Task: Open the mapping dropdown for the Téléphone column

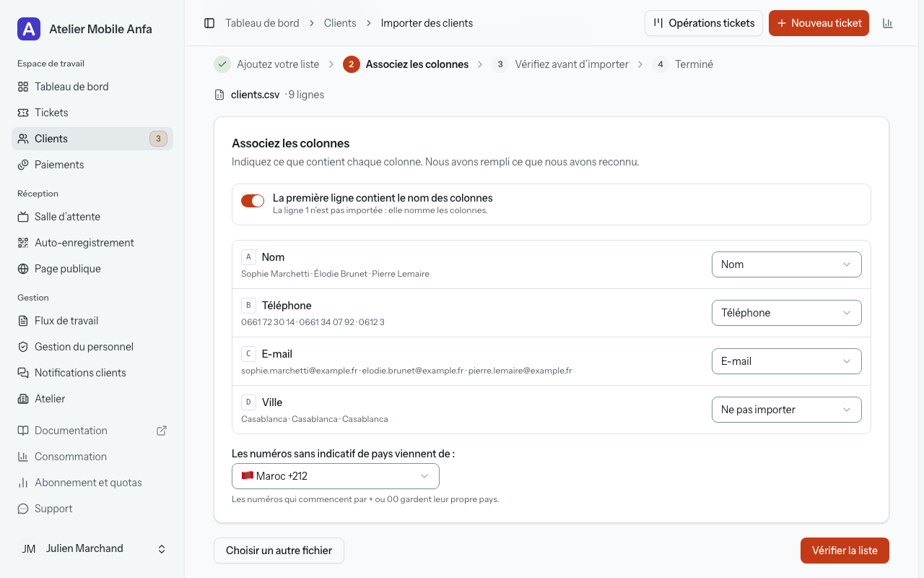Action: [x=787, y=313]
